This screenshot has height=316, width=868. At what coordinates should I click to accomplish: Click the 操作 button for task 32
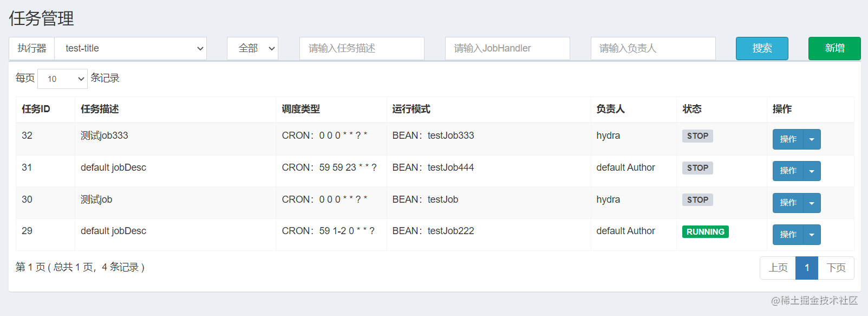click(788, 139)
